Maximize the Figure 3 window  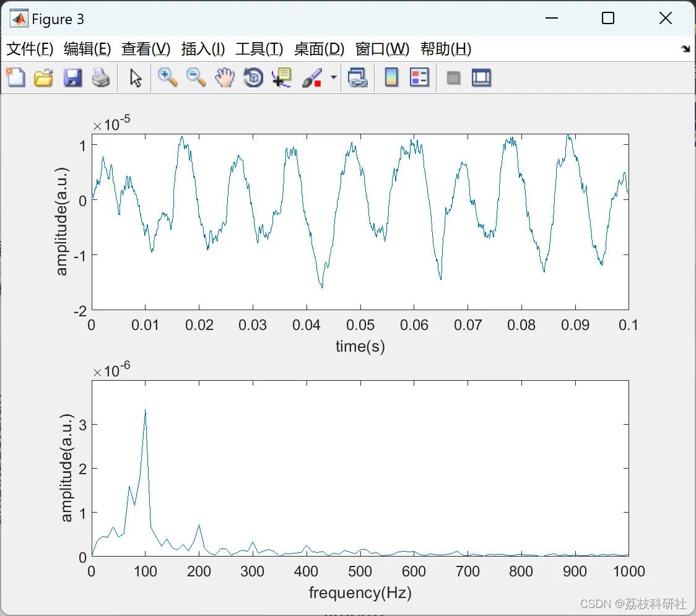(x=608, y=18)
